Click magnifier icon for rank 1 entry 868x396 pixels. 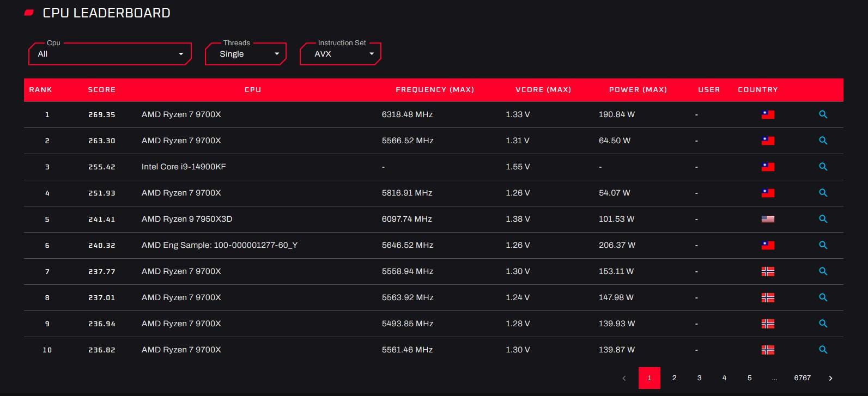(x=823, y=114)
